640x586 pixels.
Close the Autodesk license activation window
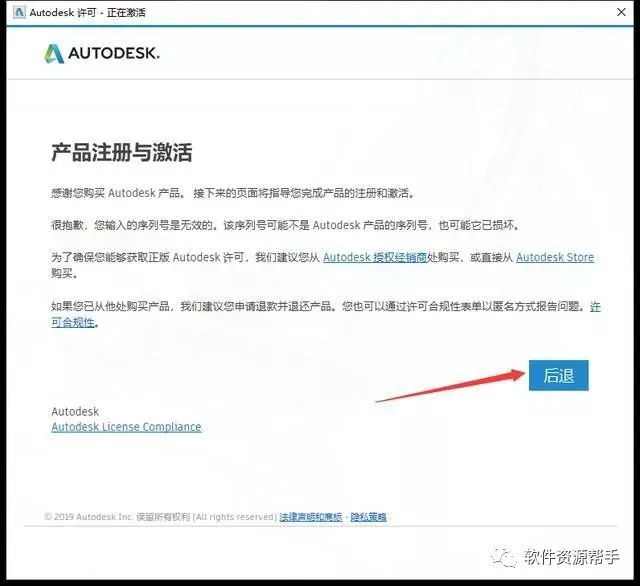point(621,12)
